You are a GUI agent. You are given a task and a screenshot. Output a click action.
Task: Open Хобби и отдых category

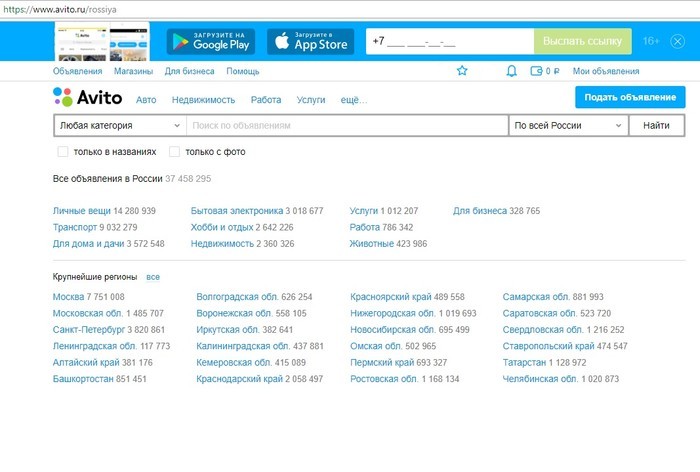(222, 227)
